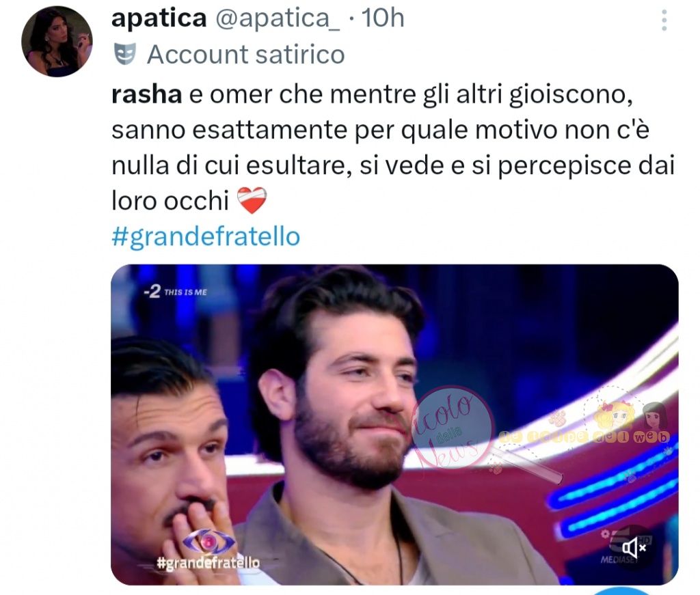Click the @apatica_ handle
The image size is (700, 595).
(x=278, y=19)
